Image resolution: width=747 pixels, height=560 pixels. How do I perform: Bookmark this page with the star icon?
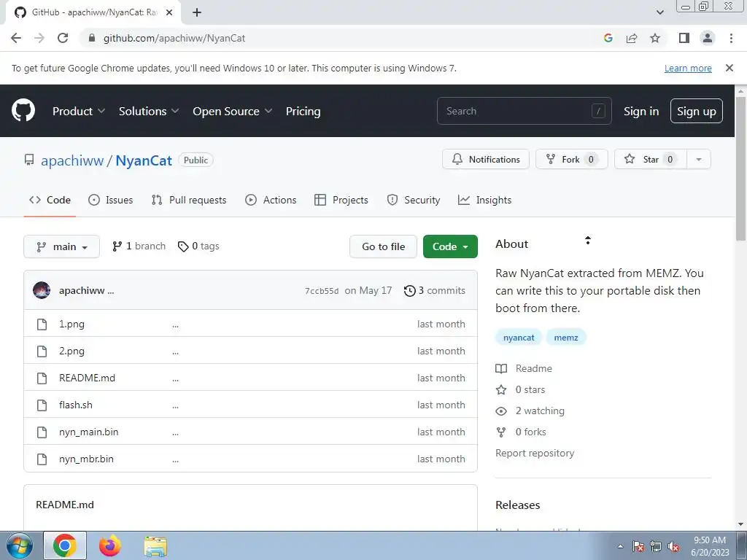655,38
